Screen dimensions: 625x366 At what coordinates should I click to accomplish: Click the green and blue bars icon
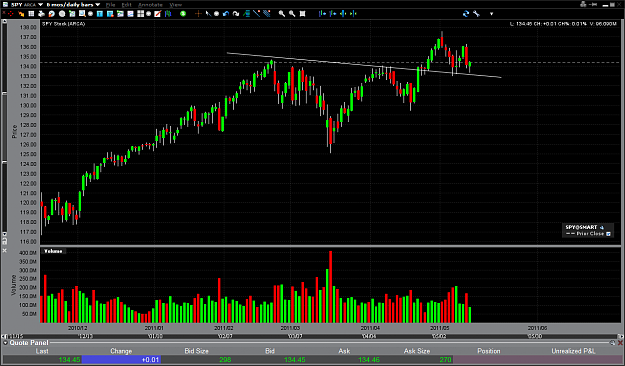click(168, 14)
